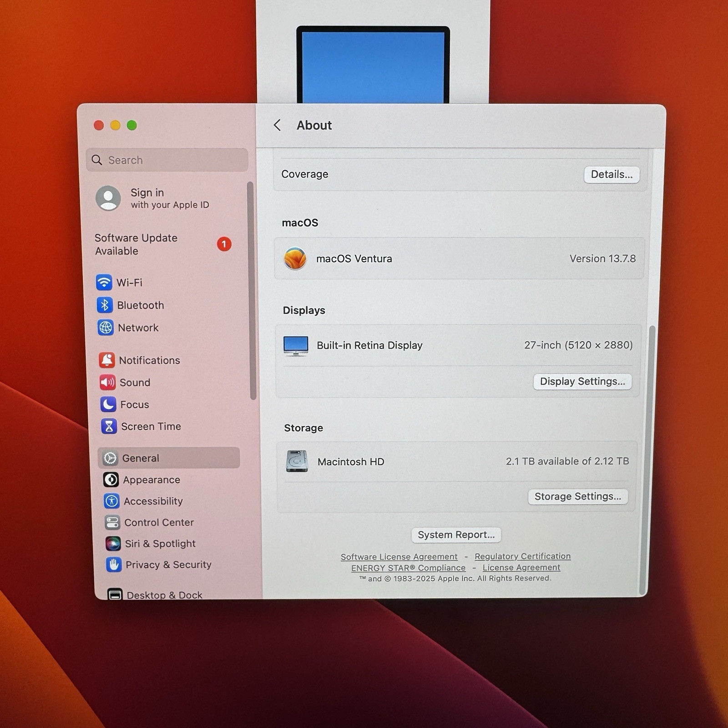The width and height of the screenshot is (728, 728).
Task: Click the Screen Time hourglass icon
Action: (109, 426)
